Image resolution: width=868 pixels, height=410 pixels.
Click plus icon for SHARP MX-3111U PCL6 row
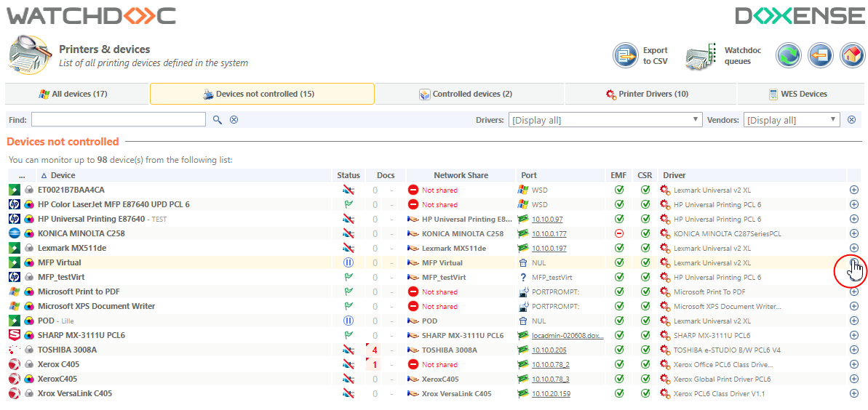853,335
